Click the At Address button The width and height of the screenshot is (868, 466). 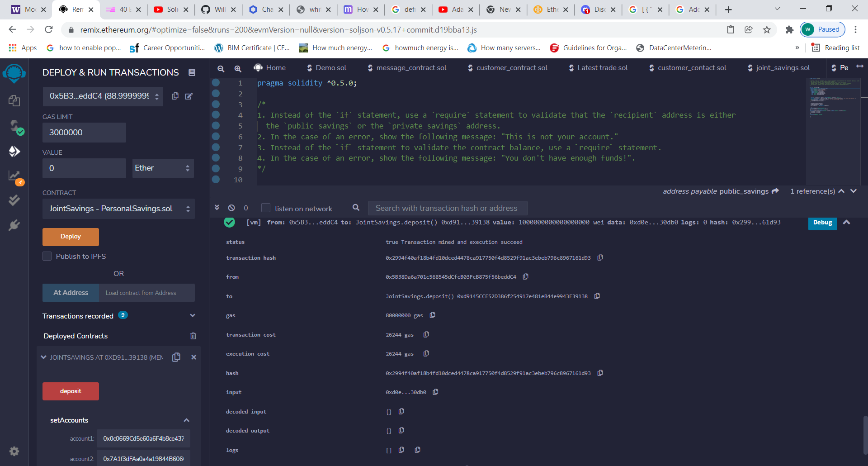pos(71,293)
